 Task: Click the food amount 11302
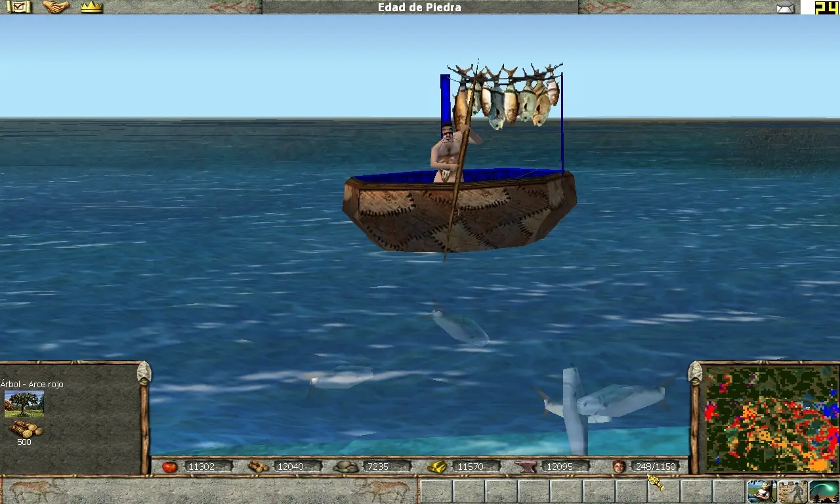coord(201,467)
